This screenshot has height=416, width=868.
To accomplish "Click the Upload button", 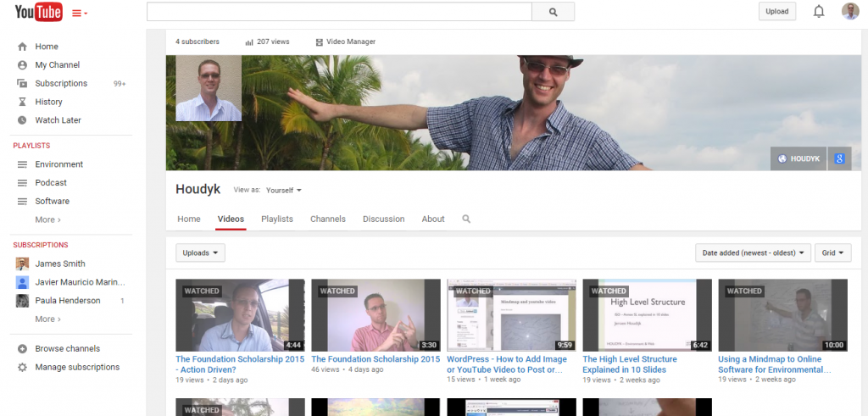I will pyautogui.click(x=776, y=12).
